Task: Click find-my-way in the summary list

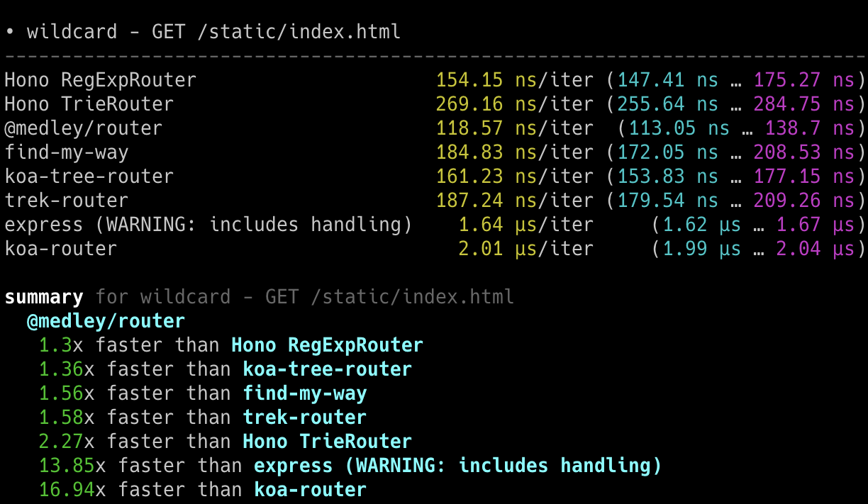Action: 305,393
